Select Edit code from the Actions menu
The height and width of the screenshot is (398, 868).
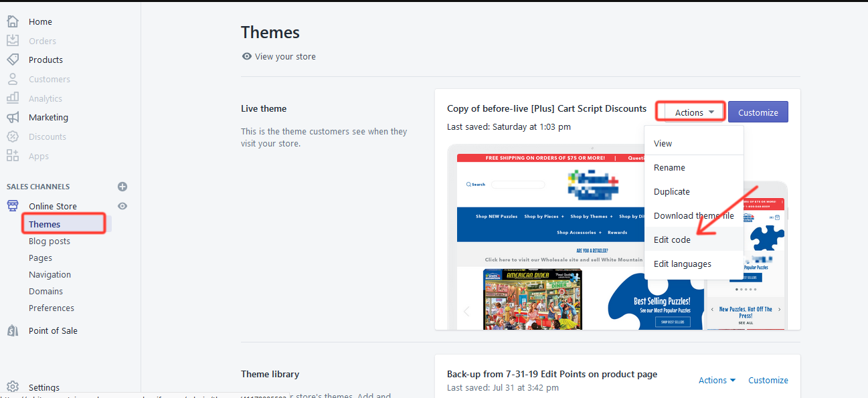pyautogui.click(x=672, y=239)
